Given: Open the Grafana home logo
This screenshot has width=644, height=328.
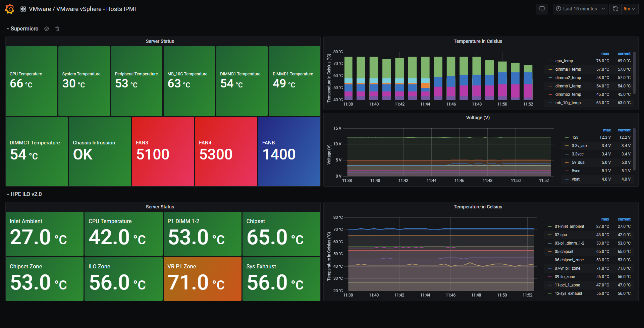Looking at the screenshot, I should click(x=9, y=9).
